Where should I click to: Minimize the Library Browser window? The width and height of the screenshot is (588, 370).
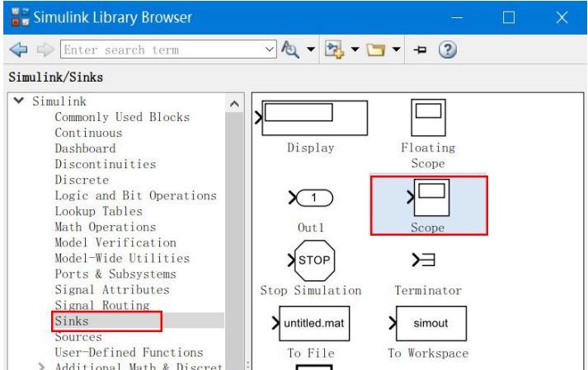pyautogui.click(x=457, y=17)
